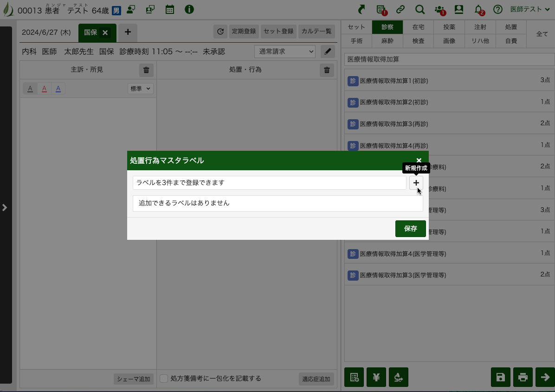The height and width of the screenshot is (392, 555).
Task: Click the 新規作成 plus button in dialog
Action: click(x=416, y=183)
